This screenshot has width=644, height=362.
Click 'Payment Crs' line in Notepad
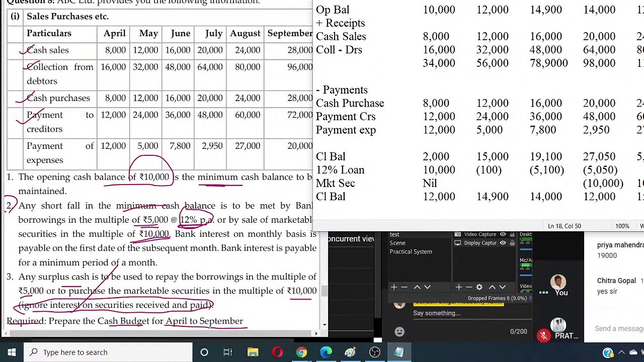[x=346, y=116]
